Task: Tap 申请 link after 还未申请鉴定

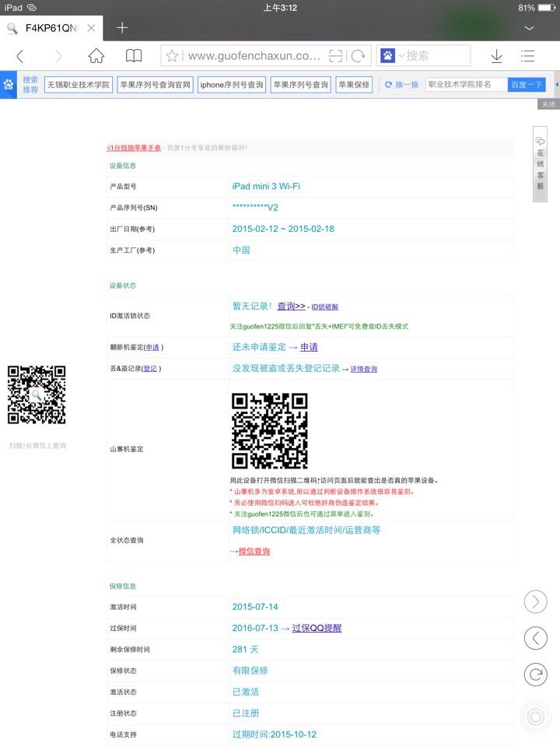Action: point(309,347)
